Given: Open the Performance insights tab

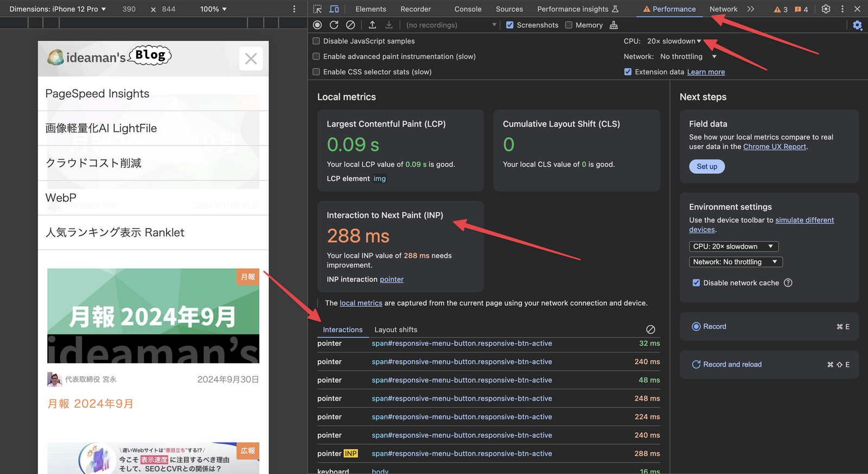Looking at the screenshot, I should (577, 9).
